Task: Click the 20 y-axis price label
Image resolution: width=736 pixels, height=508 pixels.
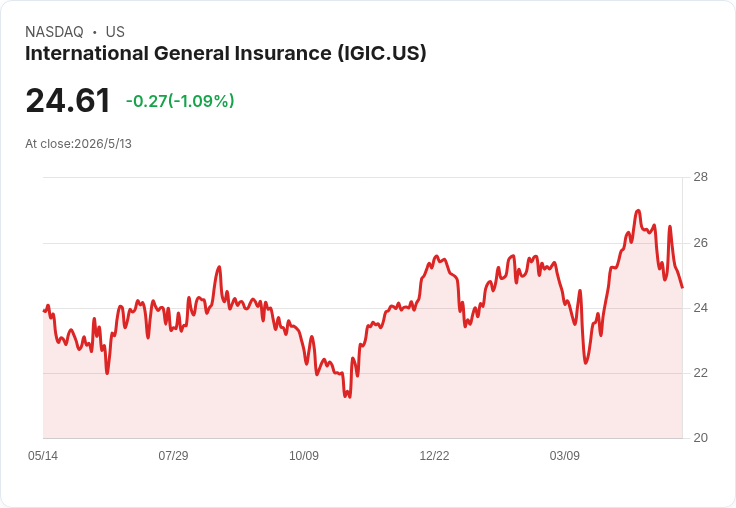Action: coord(700,438)
